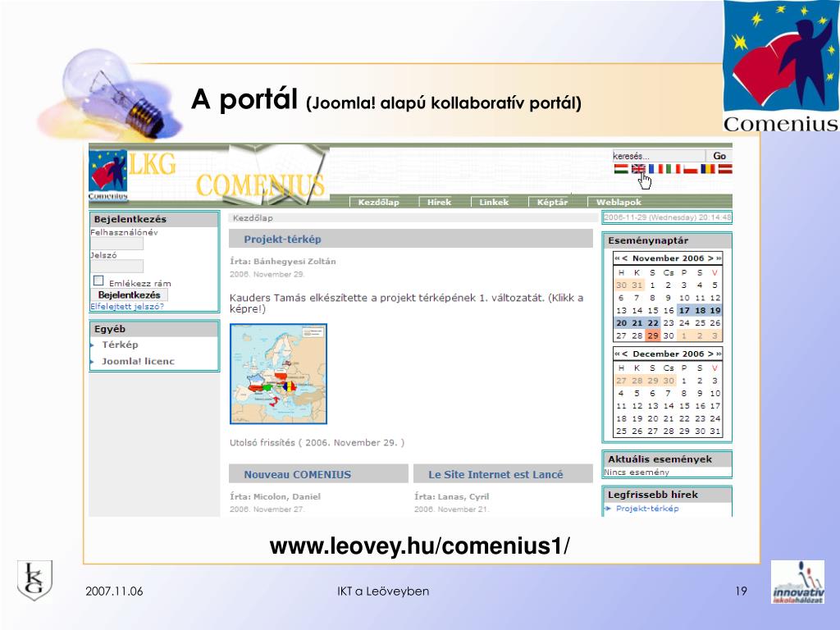840x630 pixels.
Task: Select the British flag language icon
Action: point(638,169)
